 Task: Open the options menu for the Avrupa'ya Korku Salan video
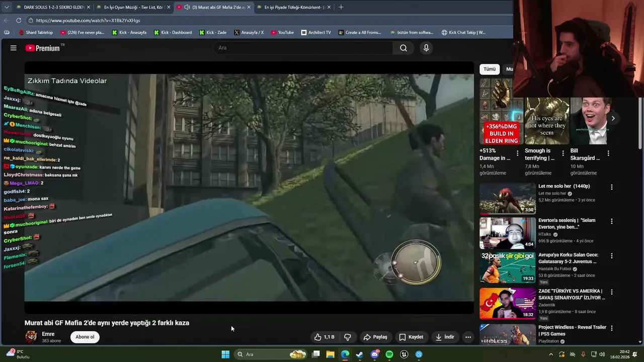pos(612,256)
